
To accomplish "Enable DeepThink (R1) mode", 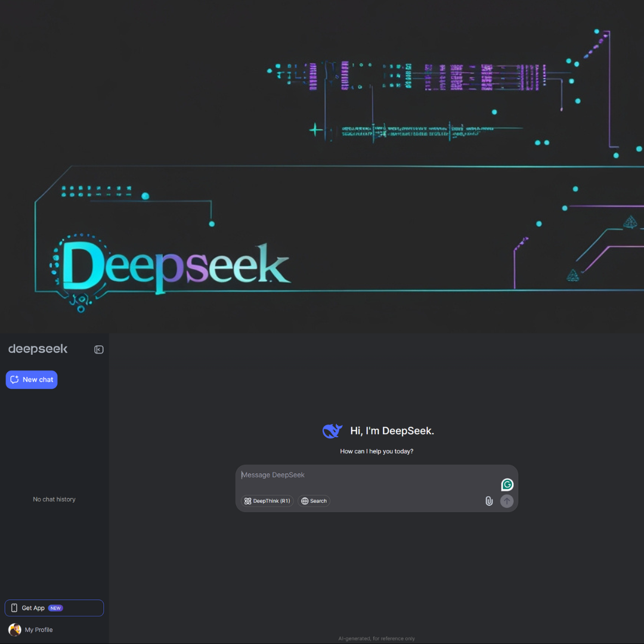I will tap(268, 501).
